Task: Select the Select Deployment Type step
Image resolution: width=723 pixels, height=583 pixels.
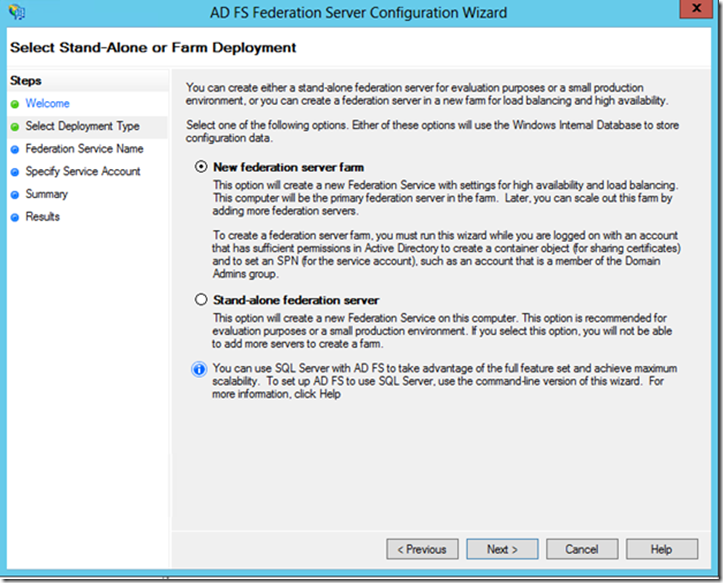Action: pyautogui.click(x=83, y=126)
